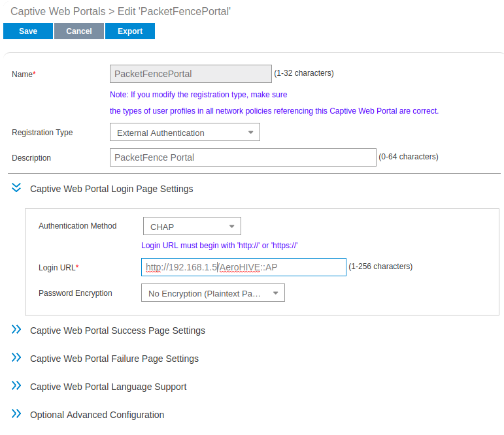The image size is (504, 435).
Task: Open 'Captive Web Portal Failure Page Settings' section
Action: coord(114,359)
